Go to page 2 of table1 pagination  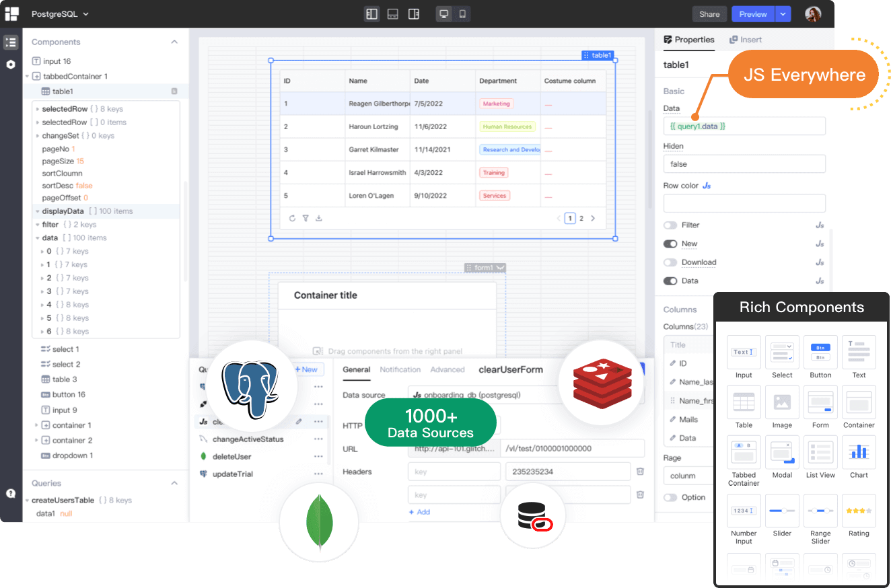pos(580,218)
